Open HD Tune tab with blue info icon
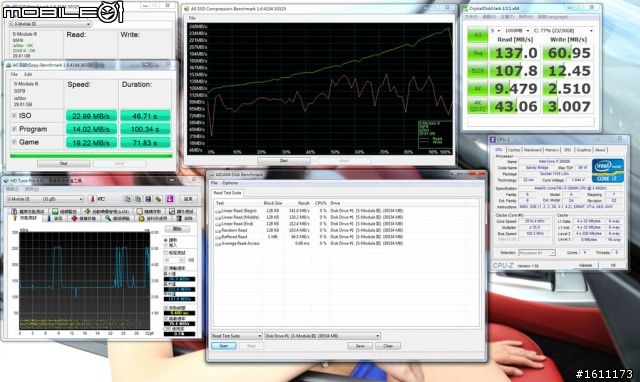 (x=49, y=218)
